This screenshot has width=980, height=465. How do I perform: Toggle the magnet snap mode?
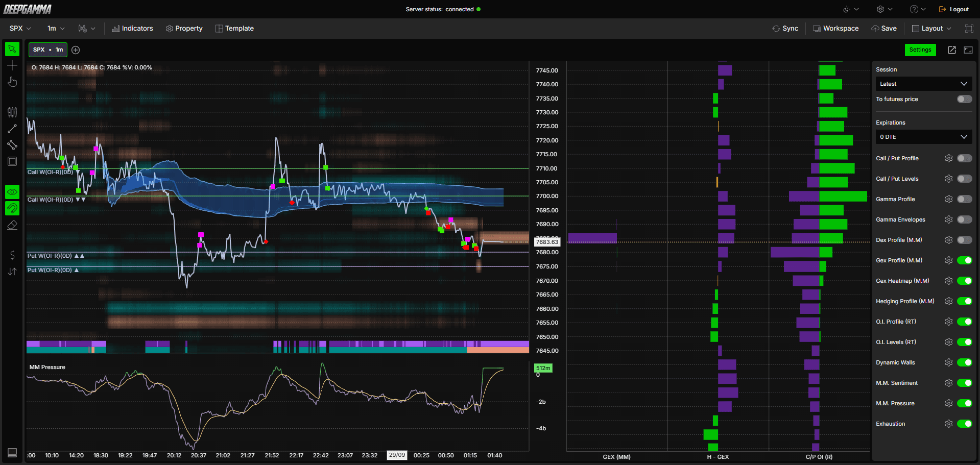pos(12,208)
